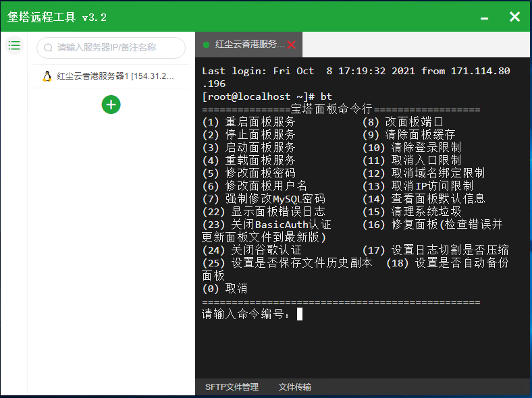Click the text (6) 修改面板用户名
Viewport: 532px width, 398px height.
[x=255, y=186]
